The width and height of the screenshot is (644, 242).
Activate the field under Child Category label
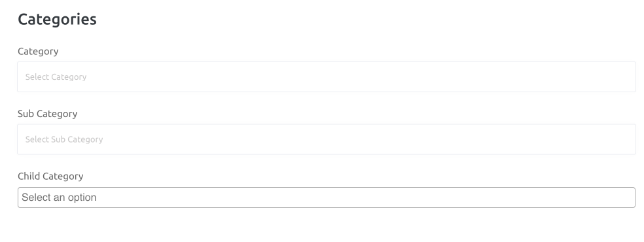(x=327, y=198)
